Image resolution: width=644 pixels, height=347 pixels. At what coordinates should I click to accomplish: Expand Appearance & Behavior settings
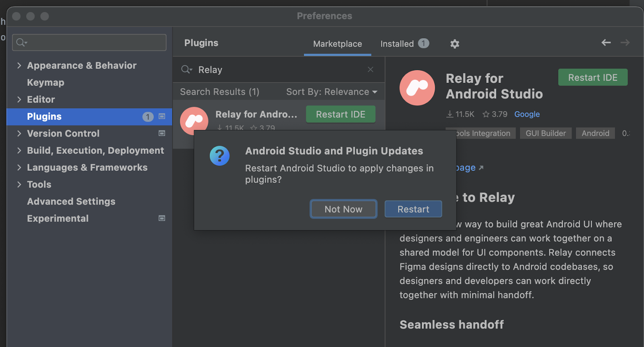19,65
